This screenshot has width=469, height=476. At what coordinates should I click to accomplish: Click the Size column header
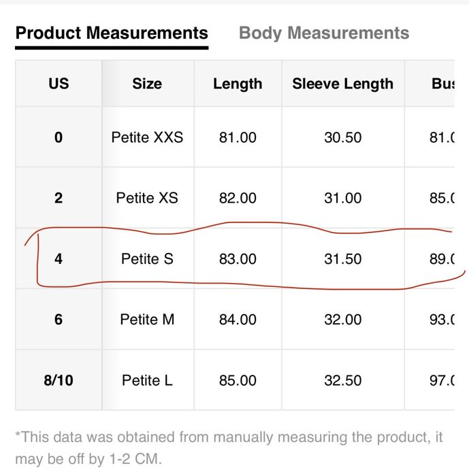(x=147, y=84)
